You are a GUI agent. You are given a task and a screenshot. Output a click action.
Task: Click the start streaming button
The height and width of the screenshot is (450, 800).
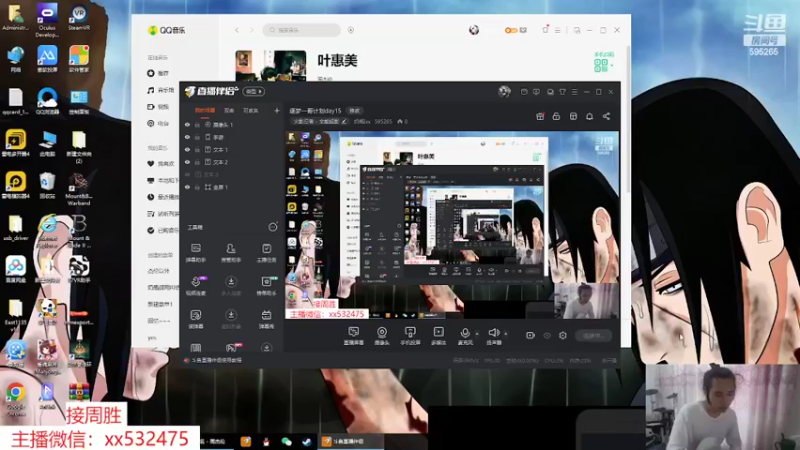click(x=593, y=336)
